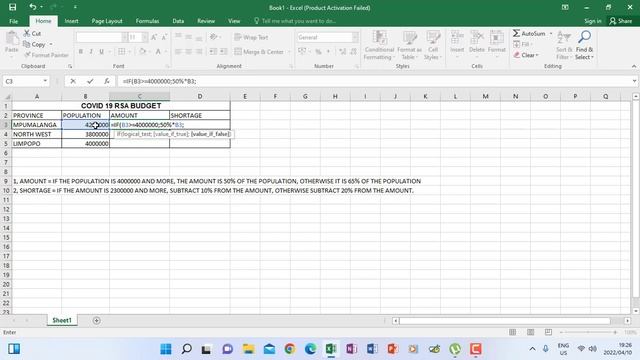Viewport: 640px width, 360px height.
Task: Click the Share button
Action: [620, 21]
